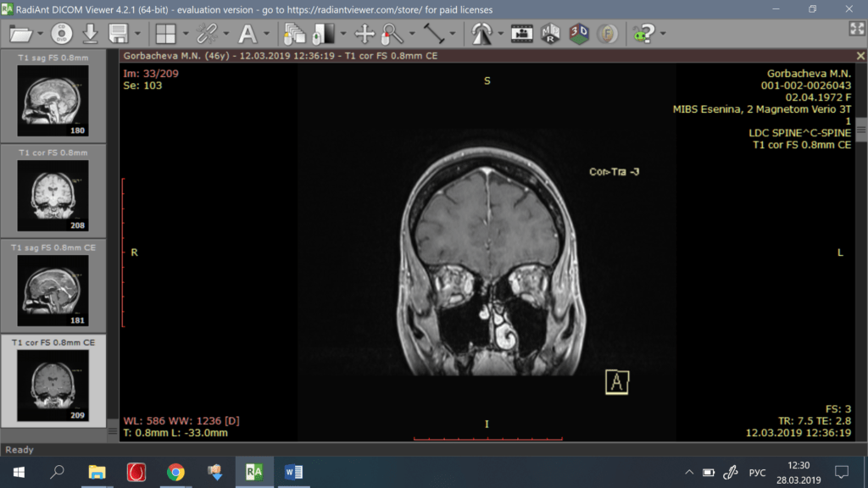Expand the screen layout dropdown arrow
The height and width of the screenshot is (488, 868).
[x=186, y=34]
